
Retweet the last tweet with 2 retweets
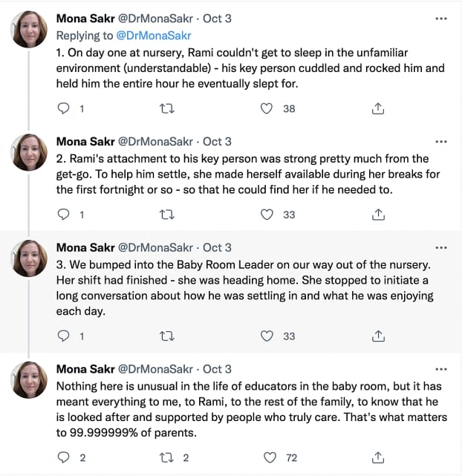pos(168,457)
